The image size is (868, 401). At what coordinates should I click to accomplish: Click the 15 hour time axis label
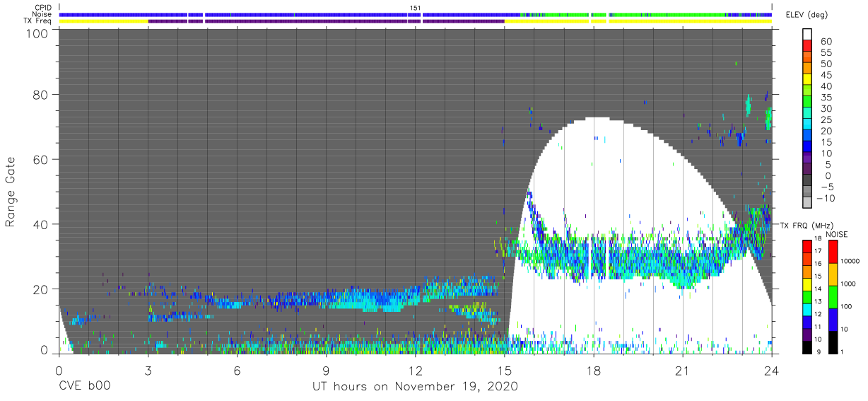click(504, 369)
